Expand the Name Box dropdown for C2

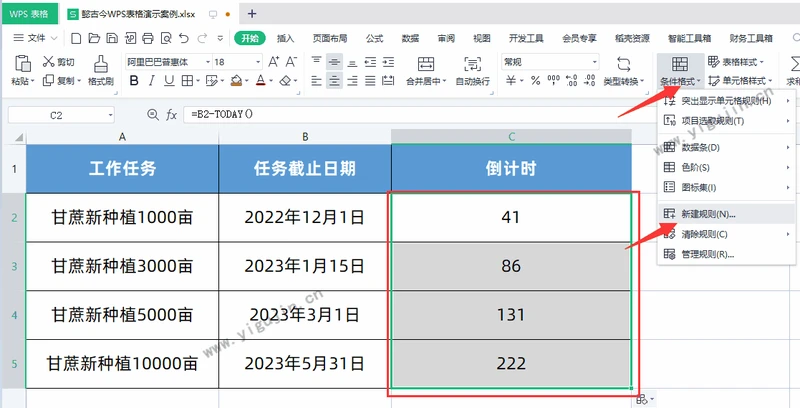111,115
